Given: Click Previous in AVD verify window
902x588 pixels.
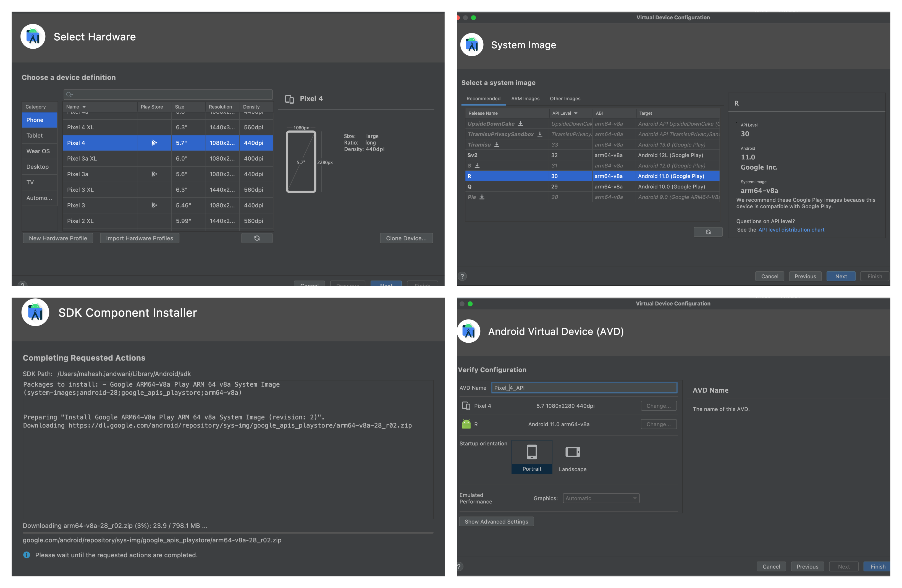Looking at the screenshot, I should click(807, 566).
